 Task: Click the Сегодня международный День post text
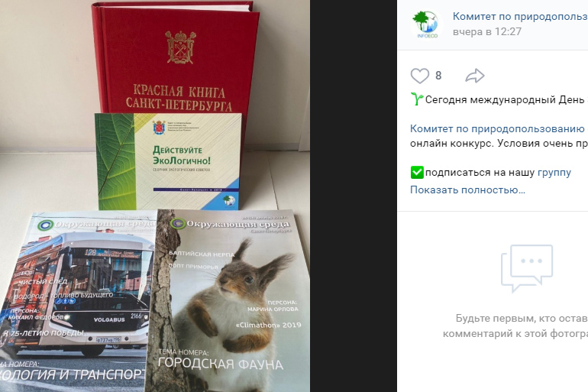[506, 100]
